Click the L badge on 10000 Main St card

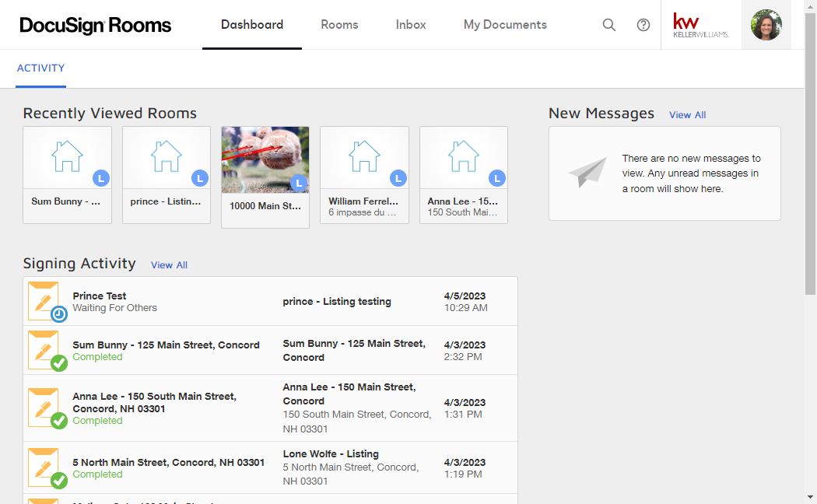(299, 183)
